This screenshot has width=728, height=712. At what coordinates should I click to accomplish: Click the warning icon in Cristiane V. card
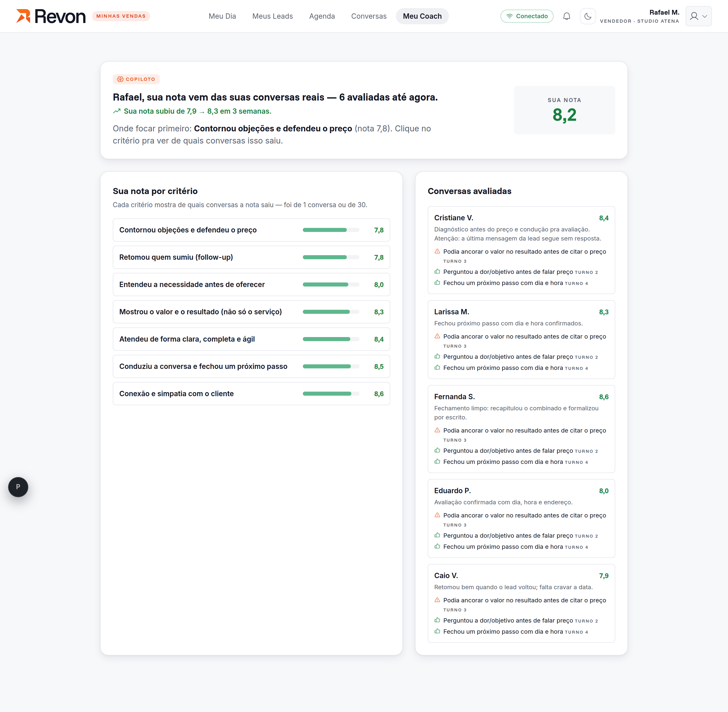tap(437, 251)
